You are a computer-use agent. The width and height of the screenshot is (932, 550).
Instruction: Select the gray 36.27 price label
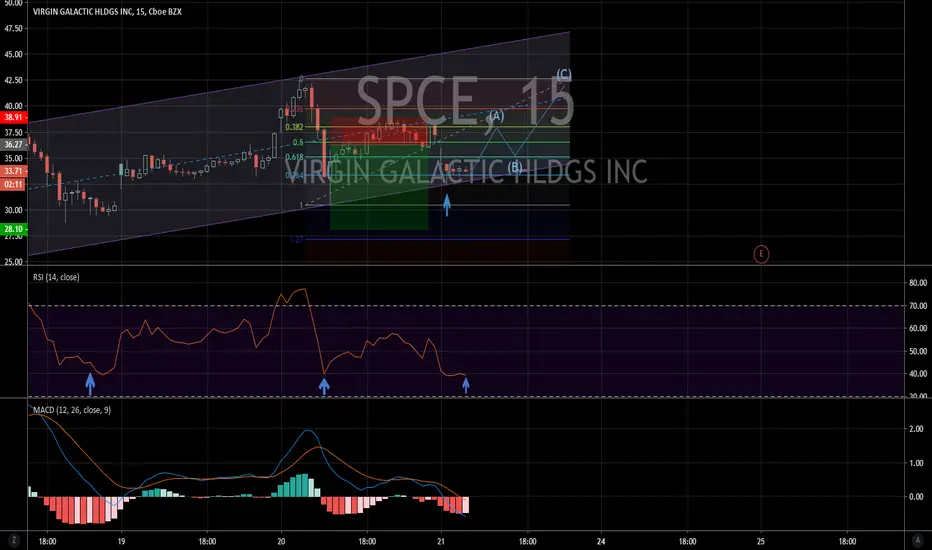click(13, 144)
